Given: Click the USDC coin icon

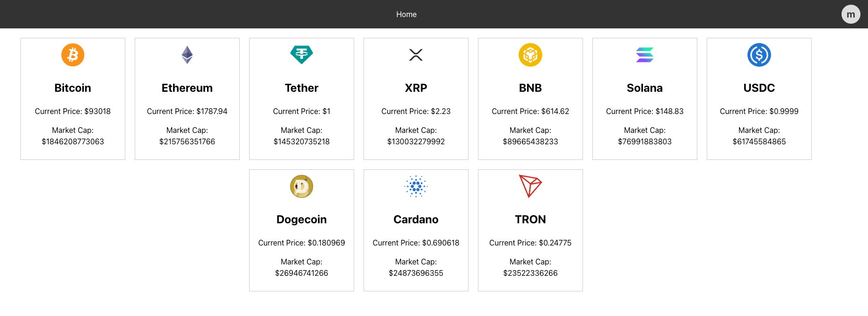Looking at the screenshot, I should pyautogui.click(x=759, y=55).
